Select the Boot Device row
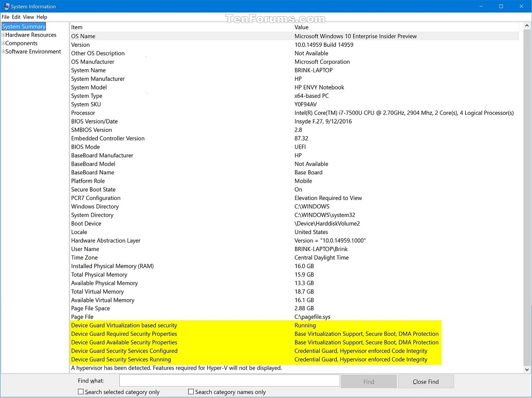This screenshot has height=398, width=532. point(295,223)
